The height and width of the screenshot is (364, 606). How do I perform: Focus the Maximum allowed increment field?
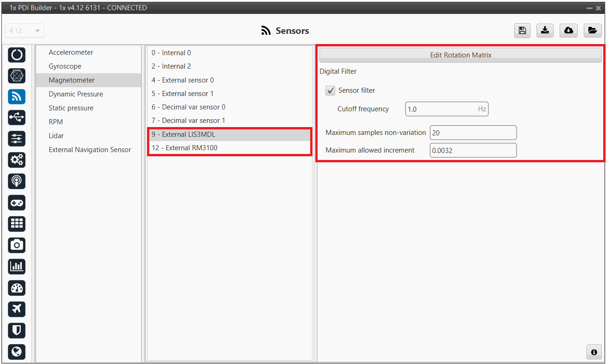point(472,150)
